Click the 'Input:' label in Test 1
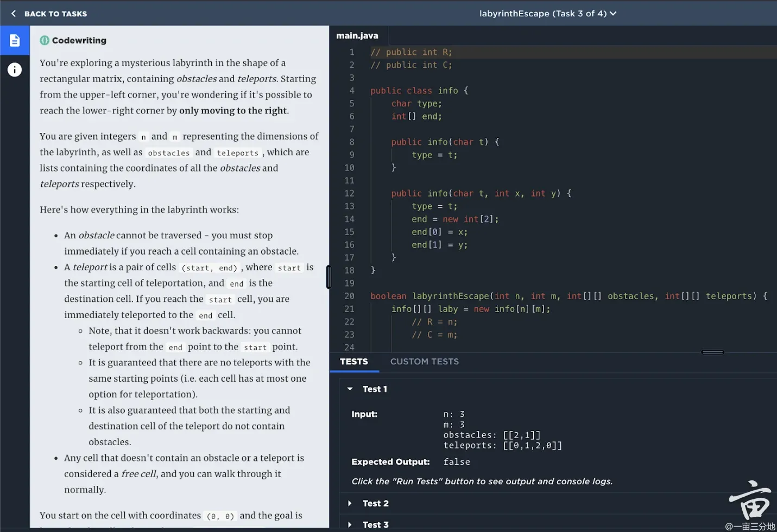Image resolution: width=777 pixels, height=532 pixels. coord(364,414)
